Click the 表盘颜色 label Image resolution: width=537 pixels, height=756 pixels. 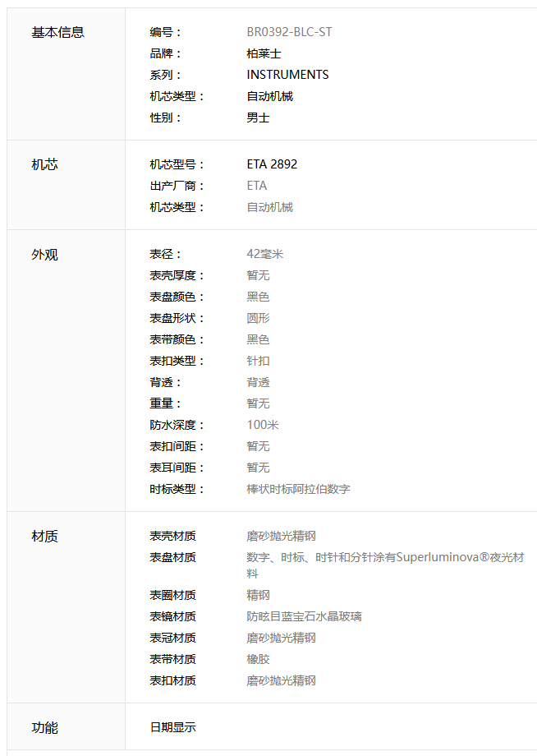pyautogui.click(x=177, y=297)
